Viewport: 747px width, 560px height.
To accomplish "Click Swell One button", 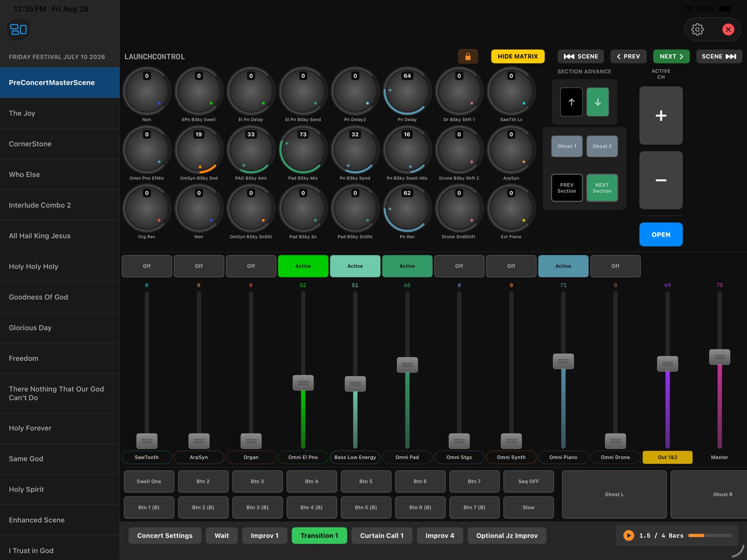I will (x=149, y=482).
